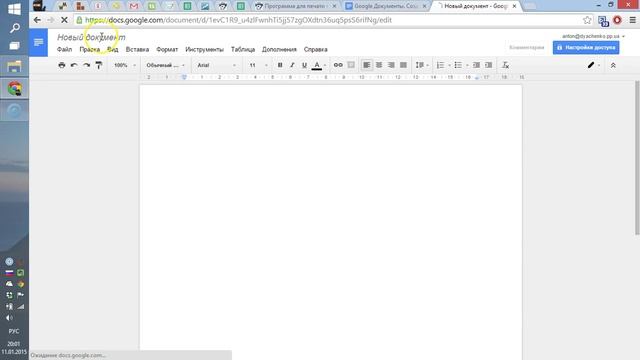Open the Gmail pinned tab
The image size is (640, 360).
134,6
